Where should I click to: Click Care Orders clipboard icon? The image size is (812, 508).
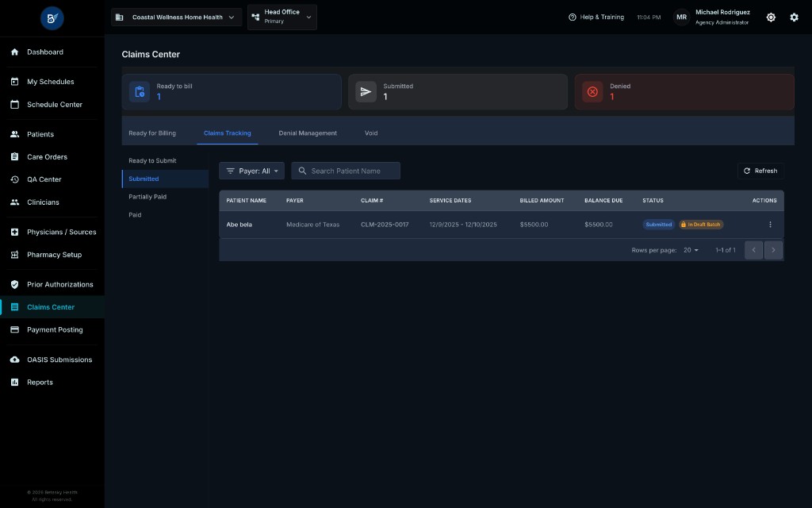point(14,156)
